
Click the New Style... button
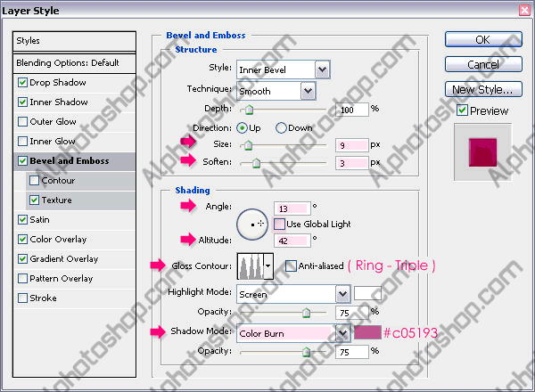click(483, 89)
